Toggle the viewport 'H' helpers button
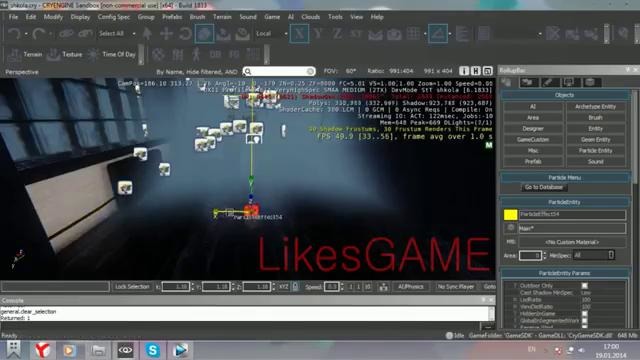The height and width of the screenshot is (360, 640). pos(476,71)
